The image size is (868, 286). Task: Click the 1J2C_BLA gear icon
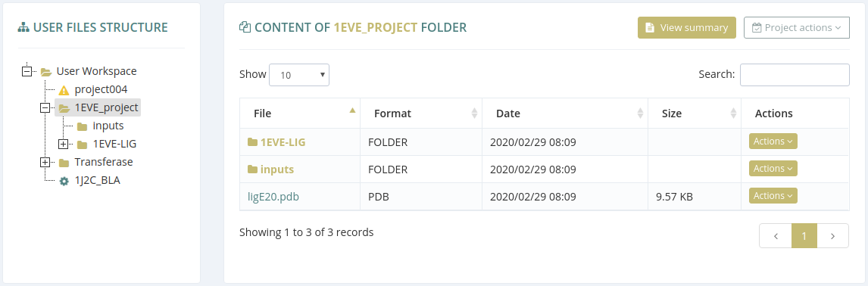pos(64,180)
